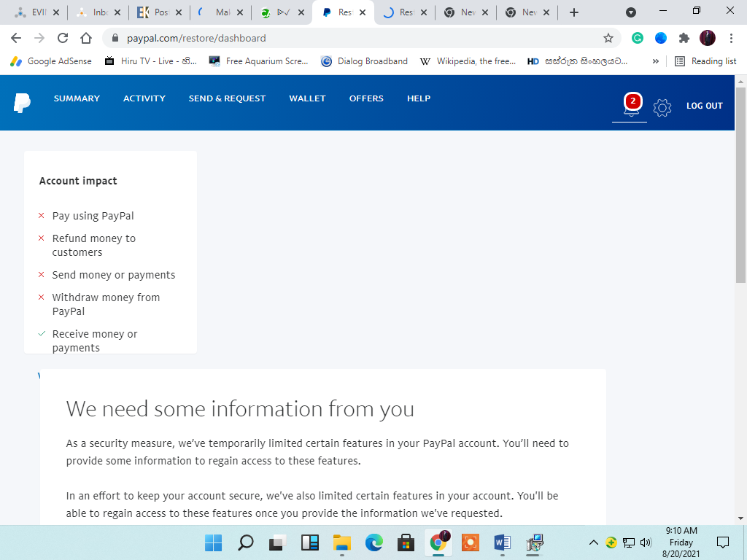Screen dimensions: 747x560
Task: Close the EVII tab
Action: (55, 12)
